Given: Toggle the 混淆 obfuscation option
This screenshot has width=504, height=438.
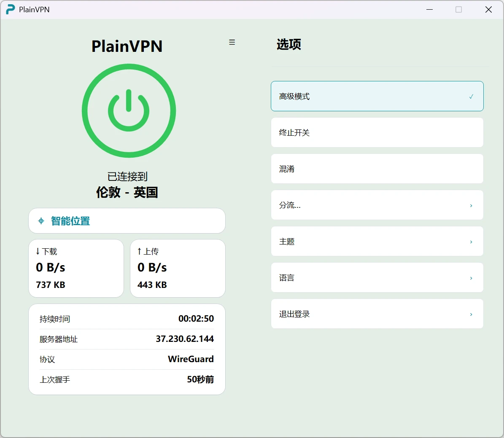Looking at the screenshot, I should tap(377, 169).
